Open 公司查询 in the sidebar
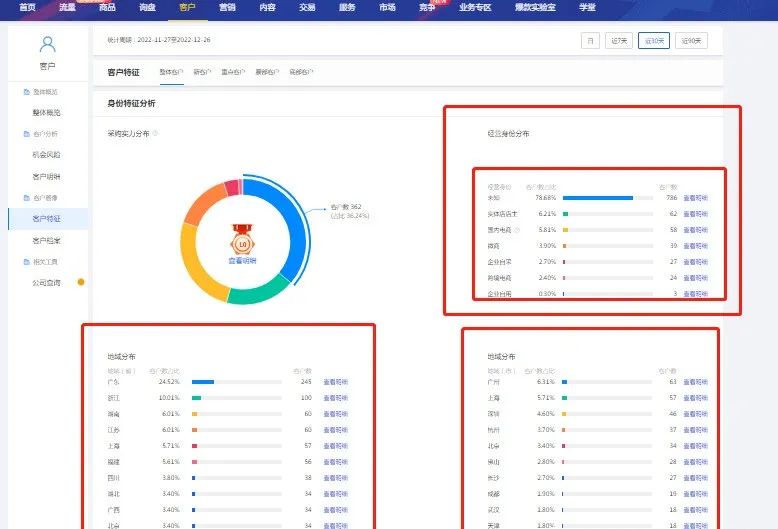Screen dimensions: 778x529 coord(46,283)
